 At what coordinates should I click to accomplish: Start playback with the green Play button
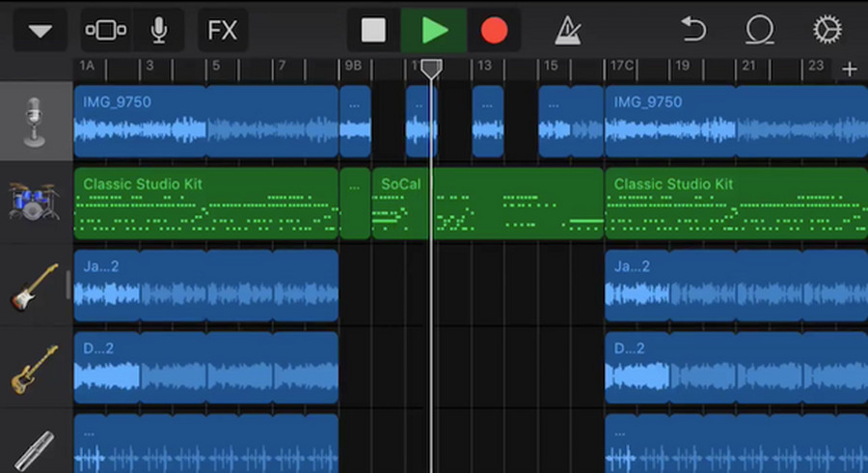click(x=434, y=31)
